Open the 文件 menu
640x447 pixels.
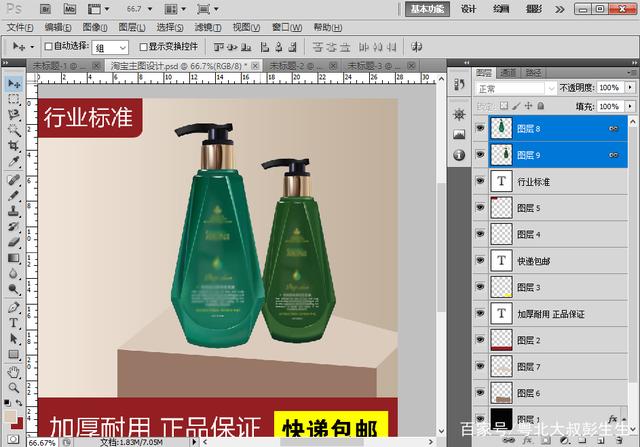(x=20, y=27)
